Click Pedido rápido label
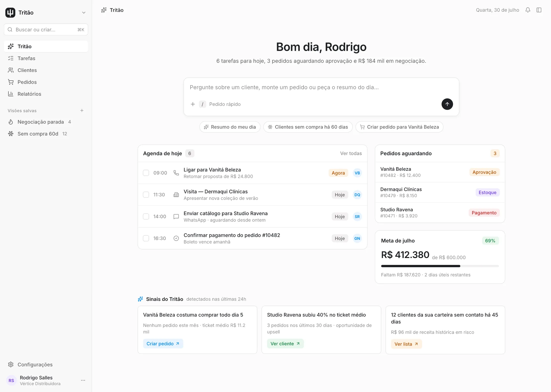Image resolution: width=551 pixels, height=392 pixels. [225, 104]
